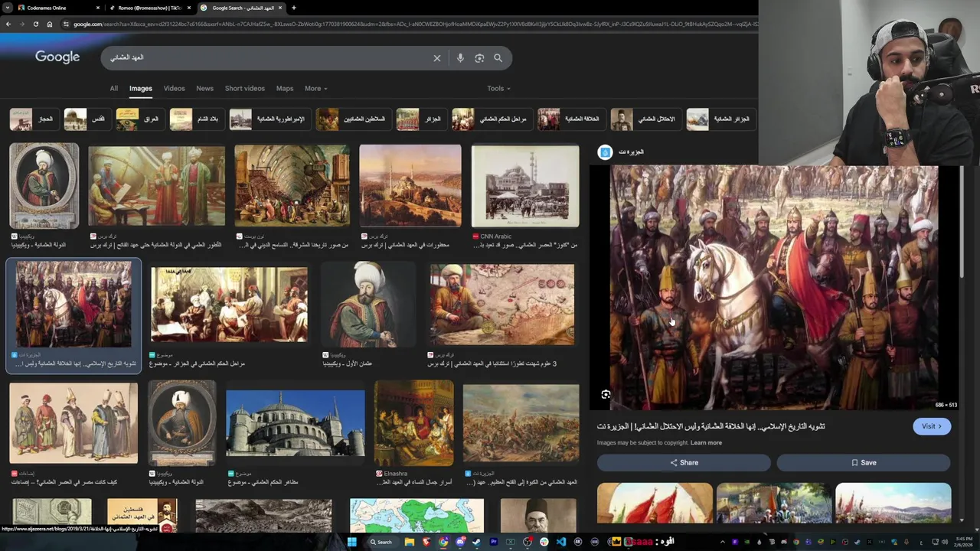
Task: Close the Romeo TikTok tab
Action: [x=189, y=8]
